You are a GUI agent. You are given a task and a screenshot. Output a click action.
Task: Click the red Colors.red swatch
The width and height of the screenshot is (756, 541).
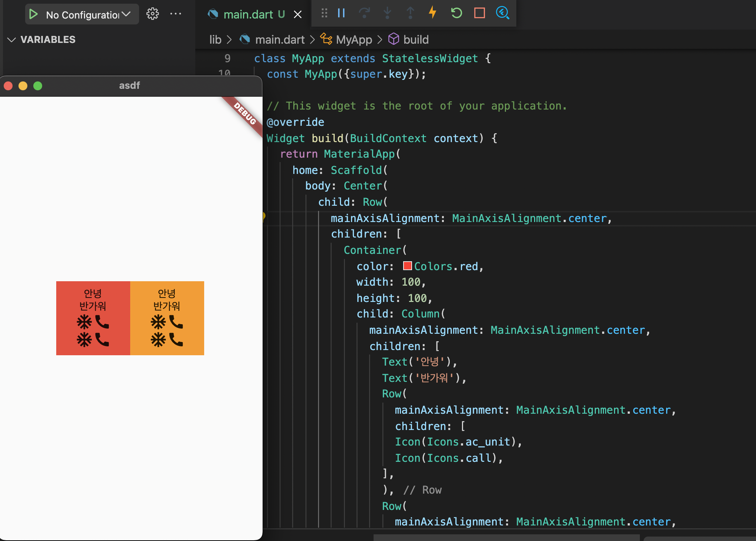407,266
